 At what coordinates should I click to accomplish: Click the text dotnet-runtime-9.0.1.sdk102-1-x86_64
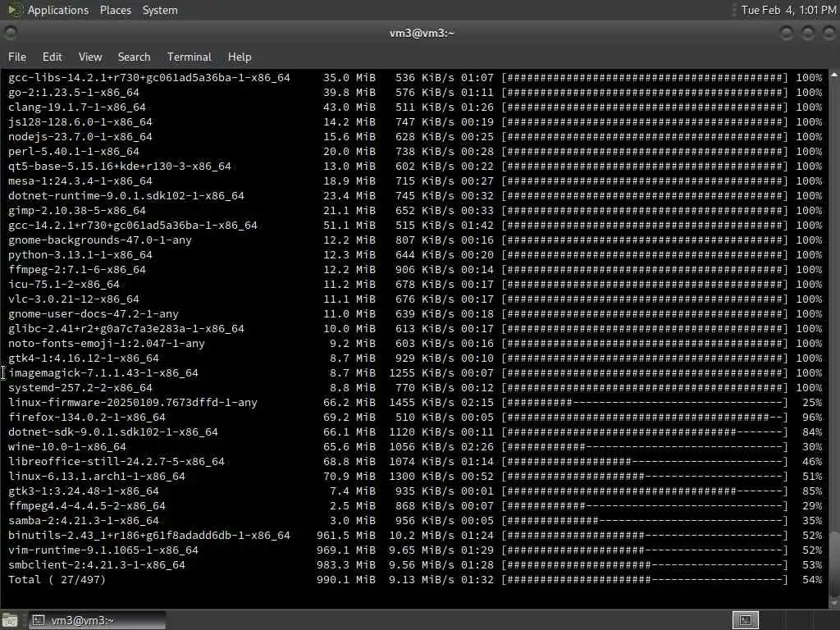point(126,195)
